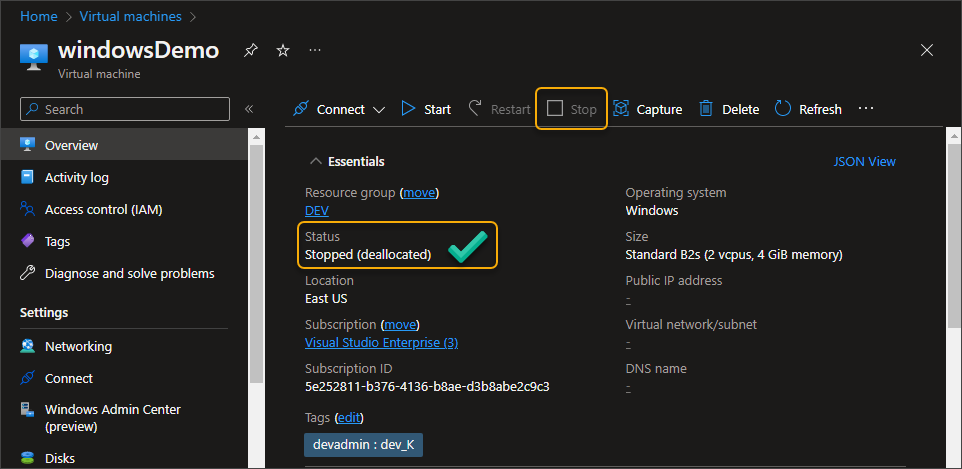Mark windowsDemo as favorite with star
The height and width of the screenshot is (469, 962).
point(283,50)
